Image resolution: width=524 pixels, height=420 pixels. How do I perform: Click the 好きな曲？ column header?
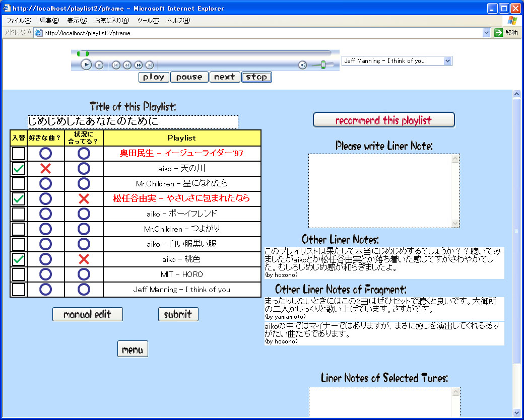(45, 138)
